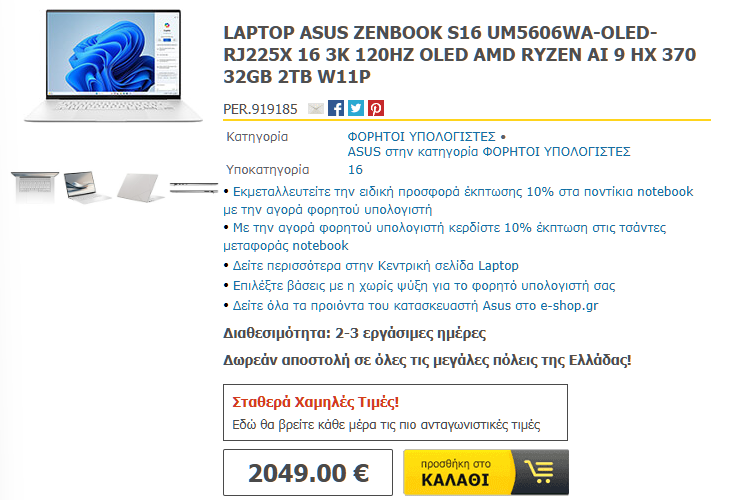See all Asus products at e-shop.gr
The height and width of the screenshot is (500, 750).
(415, 306)
